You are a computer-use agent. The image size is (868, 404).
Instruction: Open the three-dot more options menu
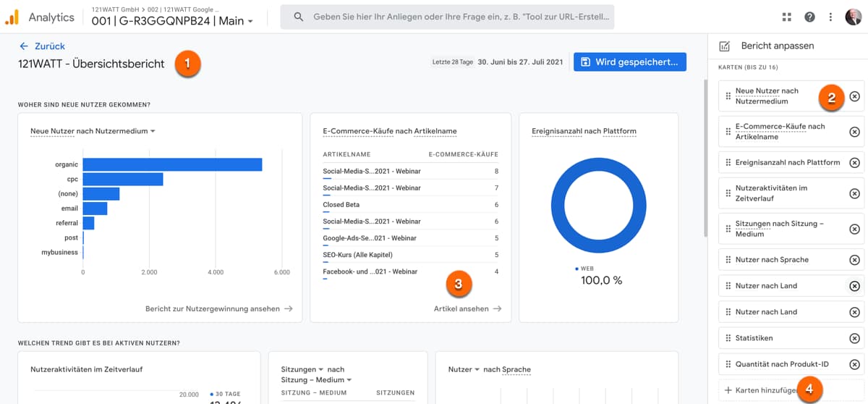coord(830,17)
